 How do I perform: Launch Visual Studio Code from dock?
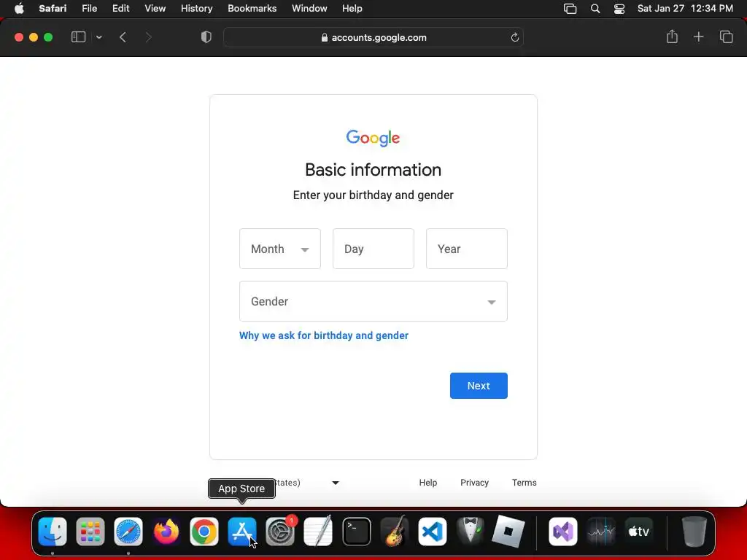pos(433,532)
